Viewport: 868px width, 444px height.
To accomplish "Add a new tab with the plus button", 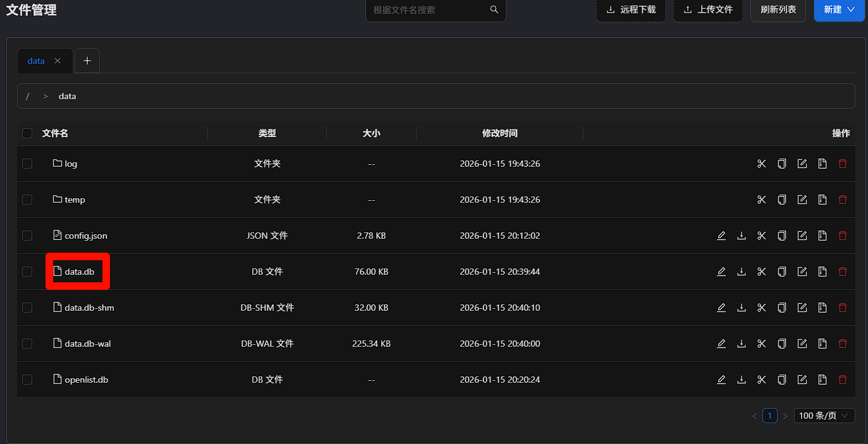I will 87,61.
